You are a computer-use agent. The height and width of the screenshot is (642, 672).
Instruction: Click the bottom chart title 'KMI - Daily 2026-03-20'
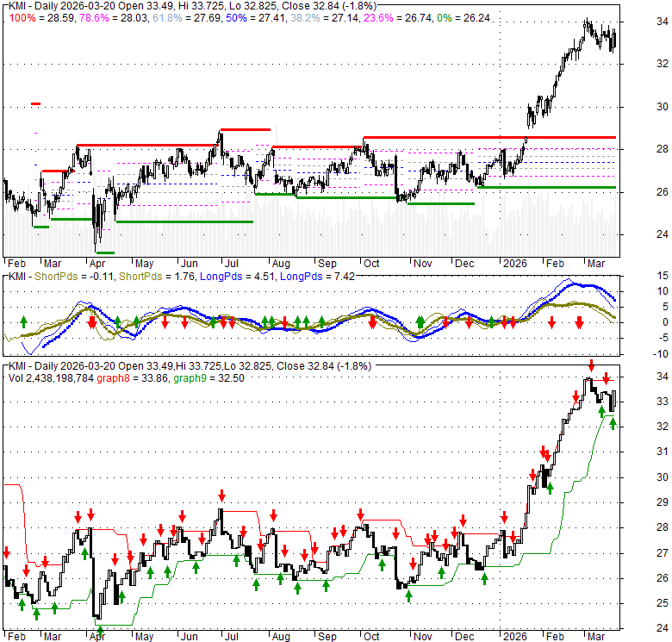pos(62,366)
